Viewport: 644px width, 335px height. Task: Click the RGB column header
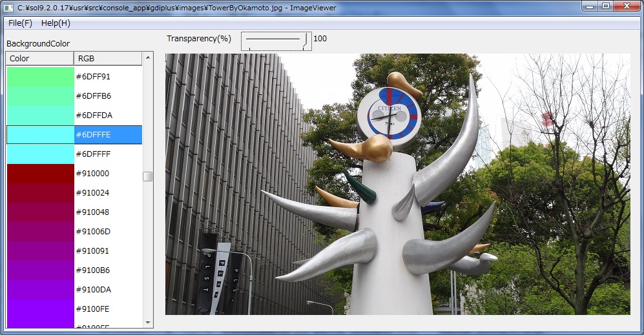[x=108, y=58]
